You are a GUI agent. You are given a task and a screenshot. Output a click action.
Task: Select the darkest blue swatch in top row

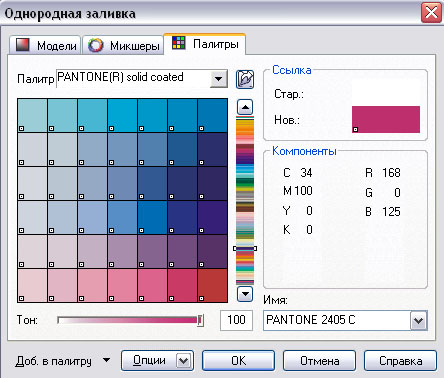[x=213, y=115]
